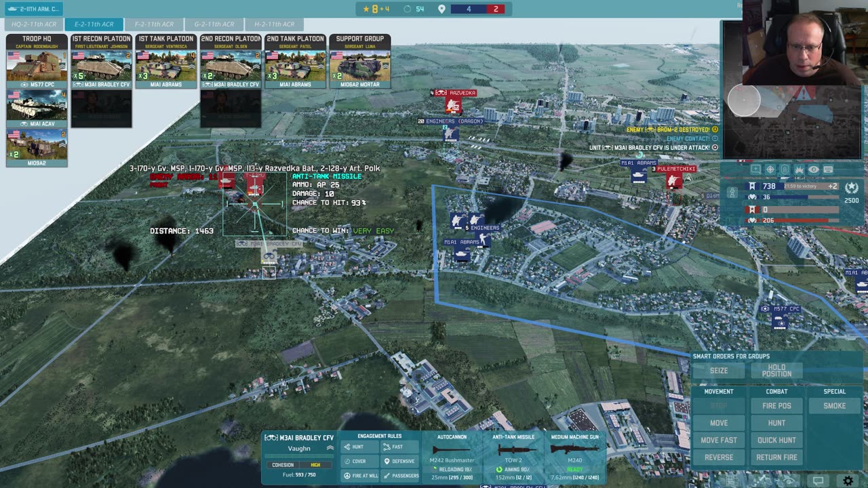868x488 pixels.
Task: Issue the Hunt combat order
Action: [776, 423]
